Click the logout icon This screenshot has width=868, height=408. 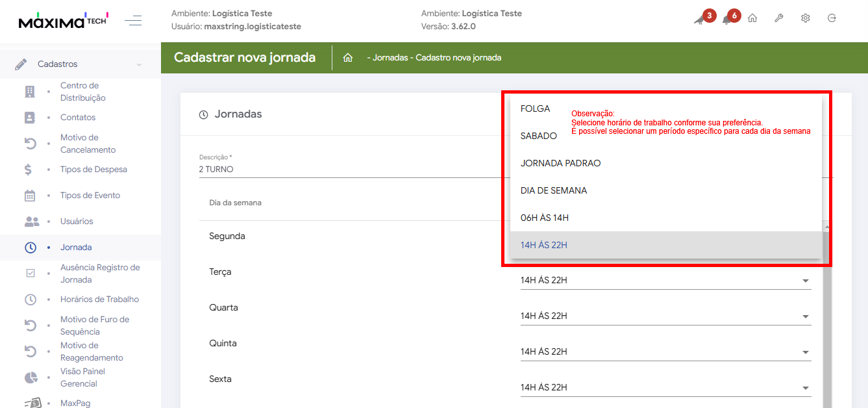pos(832,18)
